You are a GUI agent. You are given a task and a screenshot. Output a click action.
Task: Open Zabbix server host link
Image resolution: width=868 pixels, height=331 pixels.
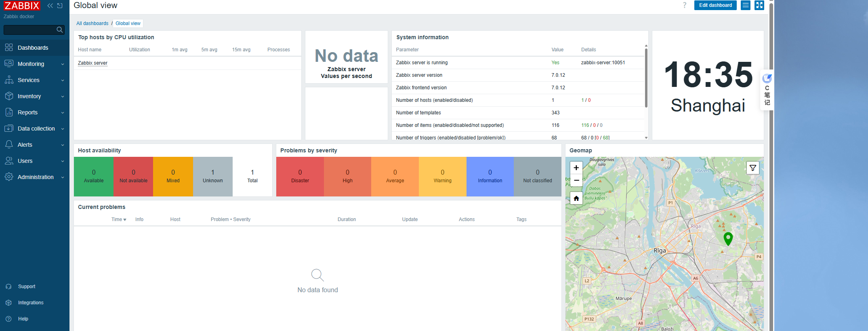coord(92,63)
